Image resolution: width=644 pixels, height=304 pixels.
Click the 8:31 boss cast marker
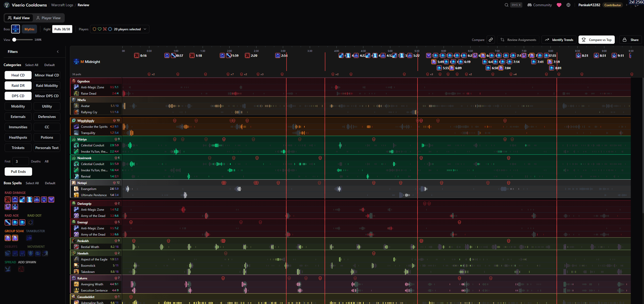tap(579, 55)
